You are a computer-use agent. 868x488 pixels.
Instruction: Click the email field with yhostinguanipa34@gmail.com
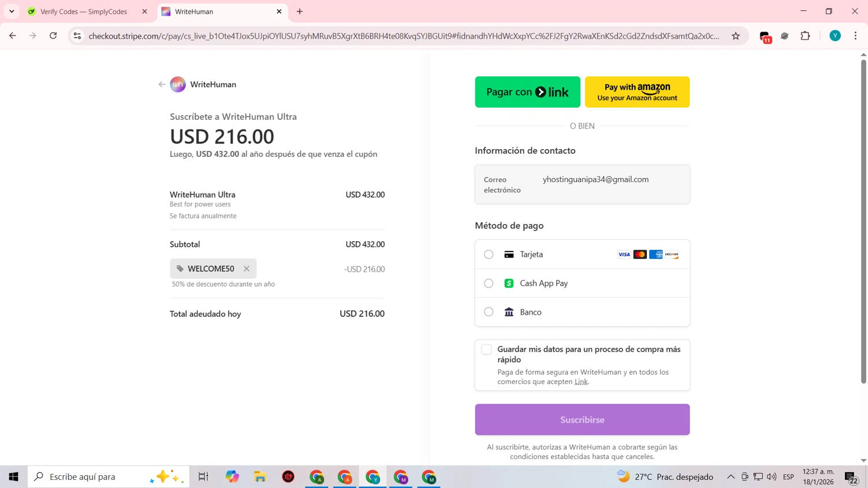[582, 184]
